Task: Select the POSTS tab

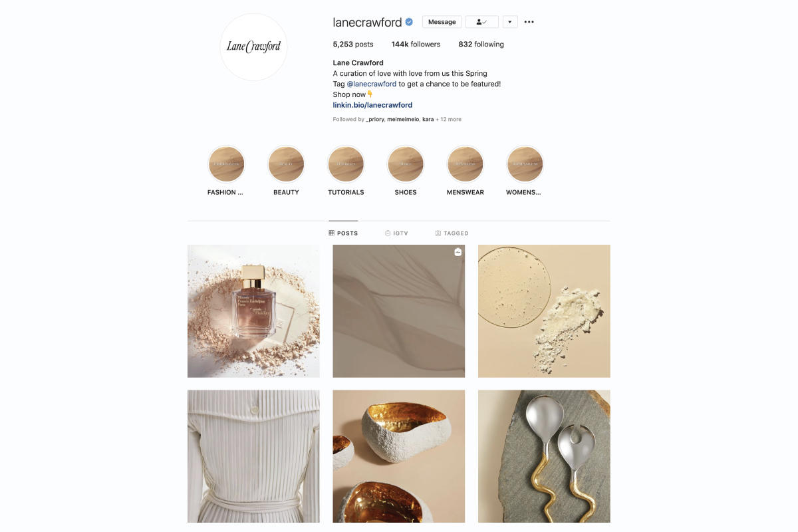Action: (x=343, y=233)
